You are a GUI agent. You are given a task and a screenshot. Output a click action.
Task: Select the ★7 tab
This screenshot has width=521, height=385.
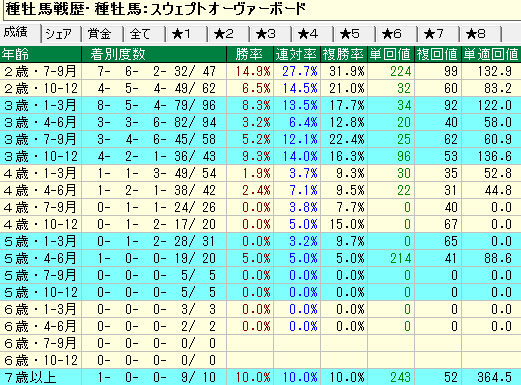pyautogui.click(x=438, y=34)
